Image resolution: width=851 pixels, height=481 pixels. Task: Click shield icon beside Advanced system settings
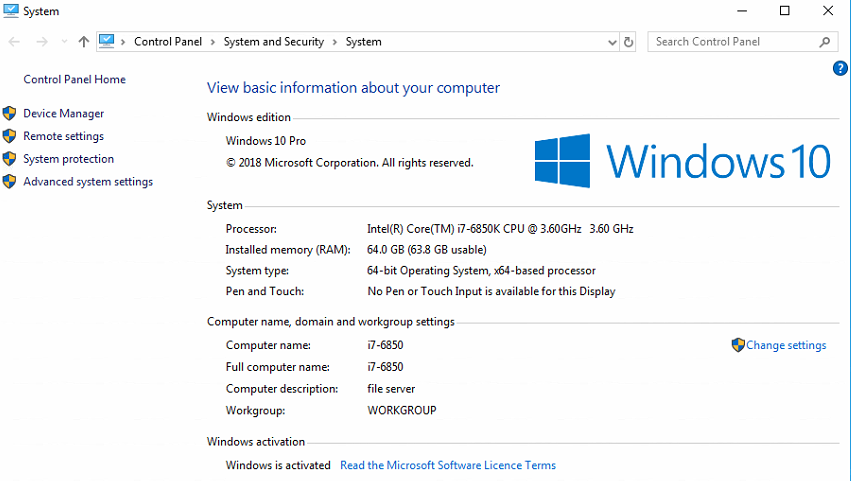tap(9, 182)
